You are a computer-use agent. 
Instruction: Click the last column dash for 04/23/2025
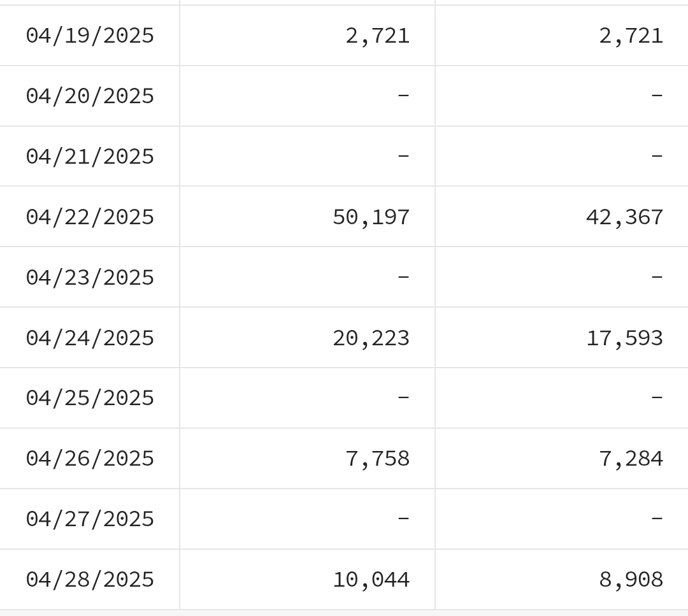click(657, 277)
